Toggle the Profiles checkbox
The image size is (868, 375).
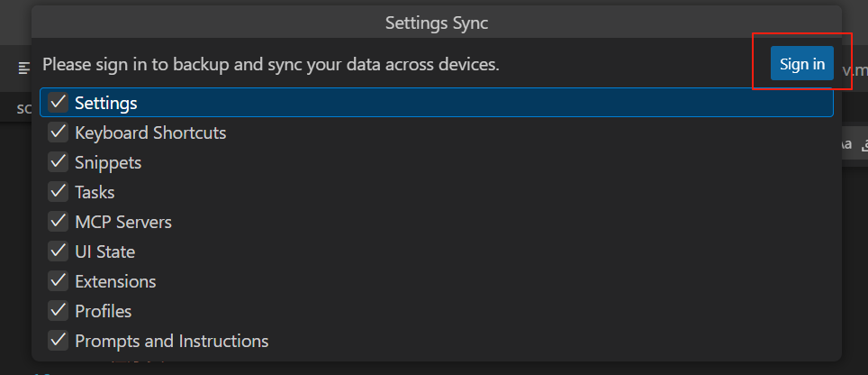59,311
